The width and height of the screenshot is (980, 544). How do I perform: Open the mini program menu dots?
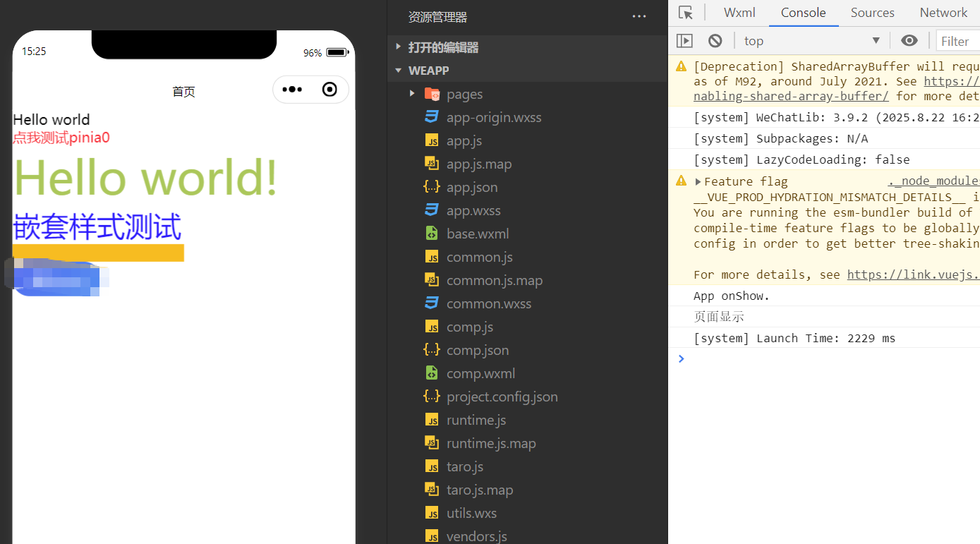click(292, 90)
